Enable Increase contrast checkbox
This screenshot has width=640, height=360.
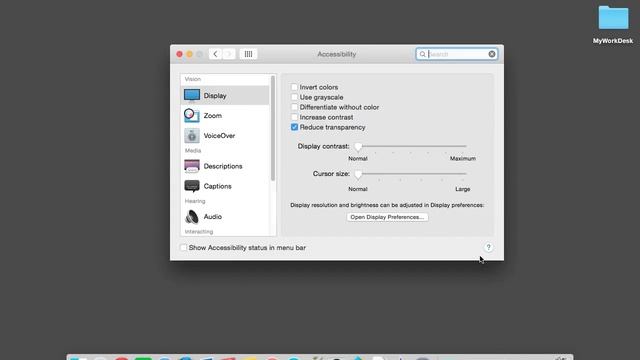click(x=294, y=117)
